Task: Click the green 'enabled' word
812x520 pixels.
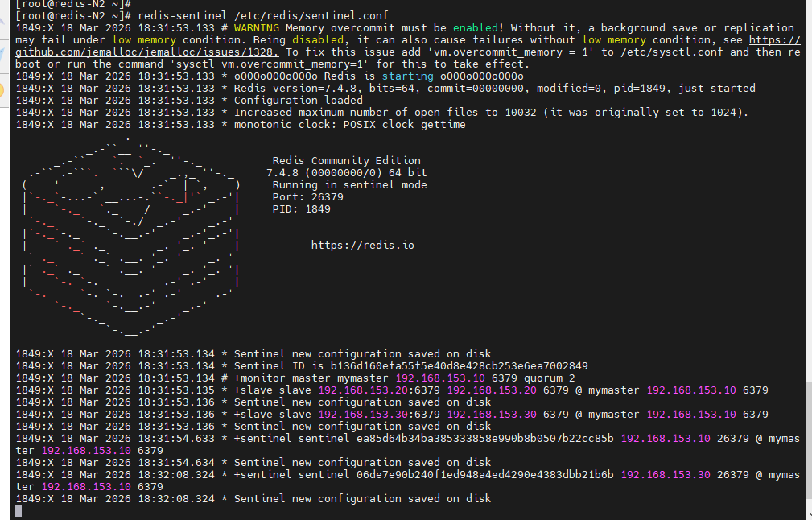Action: pyautogui.click(x=476, y=28)
